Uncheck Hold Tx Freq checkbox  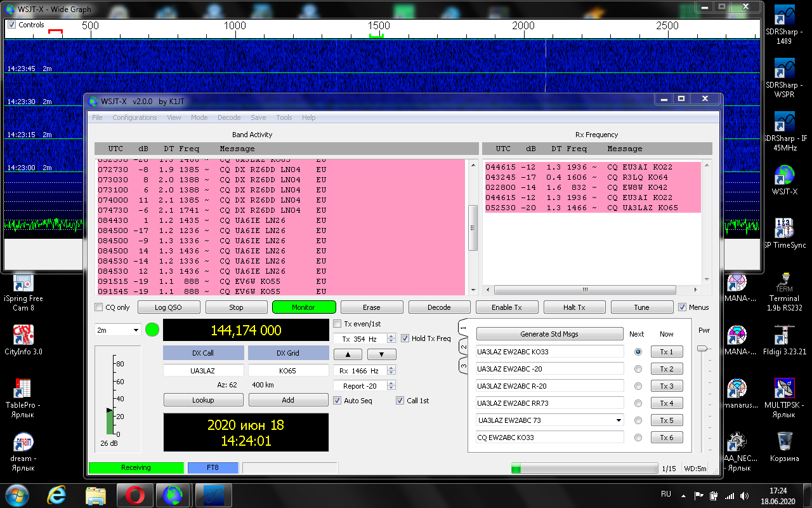[405, 338]
